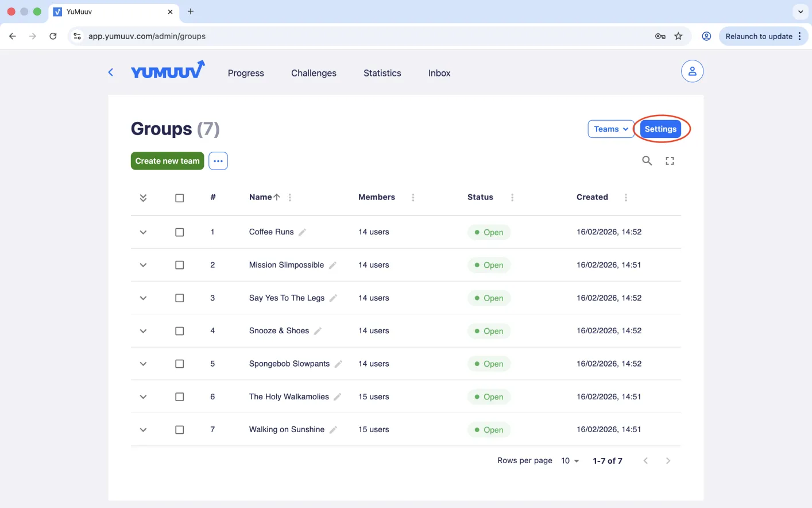Open the Teams dropdown

[x=611, y=129]
